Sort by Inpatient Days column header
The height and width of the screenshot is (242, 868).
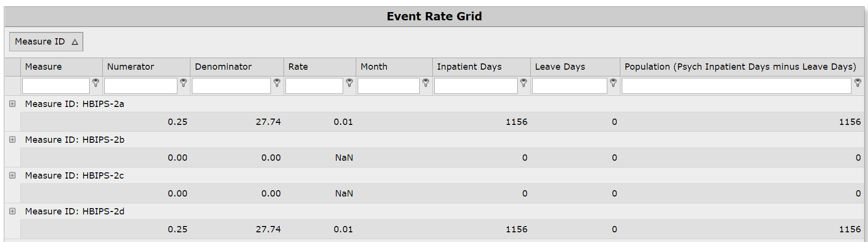[469, 67]
